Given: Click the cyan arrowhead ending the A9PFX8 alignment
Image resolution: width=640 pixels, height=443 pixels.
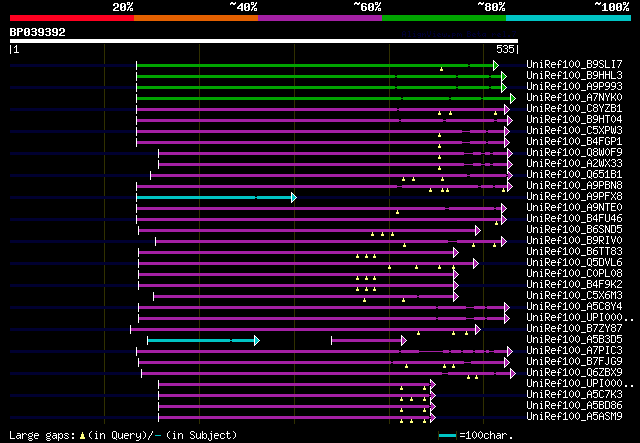Looking at the screenshot, I should coord(294,198).
